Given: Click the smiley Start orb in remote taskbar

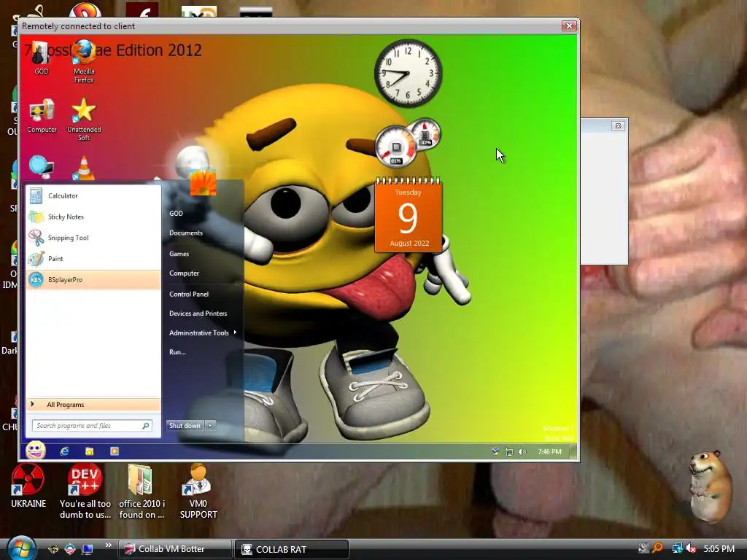Looking at the screenshot, I should tap(36, 451).
